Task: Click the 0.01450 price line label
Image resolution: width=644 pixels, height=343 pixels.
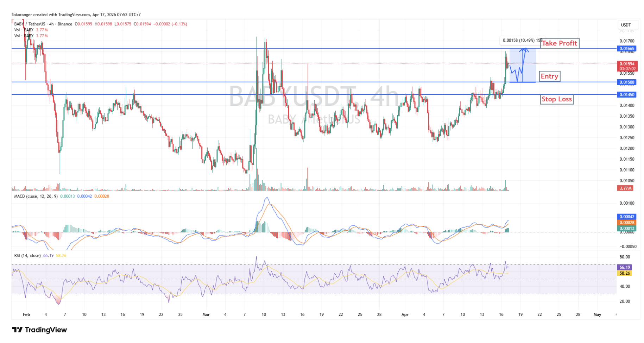Action: tap(626, 95)
